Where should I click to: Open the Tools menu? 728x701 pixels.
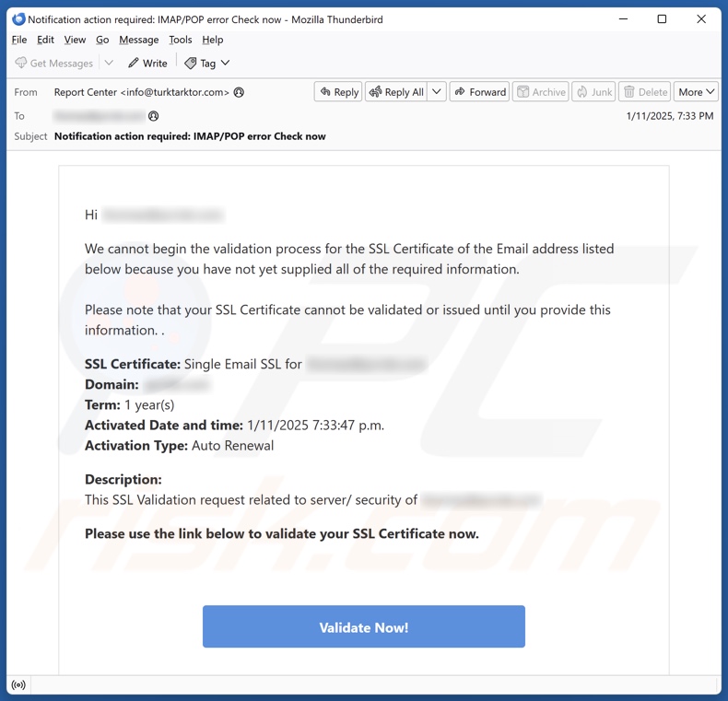[180, 40]
